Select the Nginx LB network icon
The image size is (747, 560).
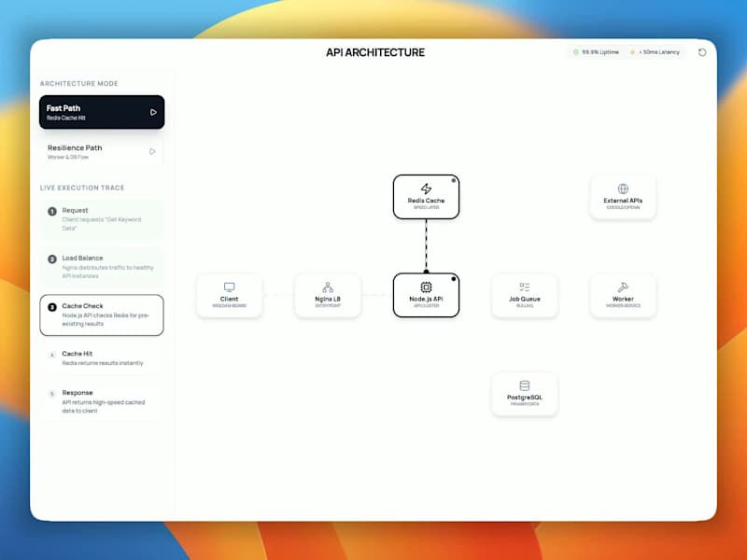coord(329,287)
